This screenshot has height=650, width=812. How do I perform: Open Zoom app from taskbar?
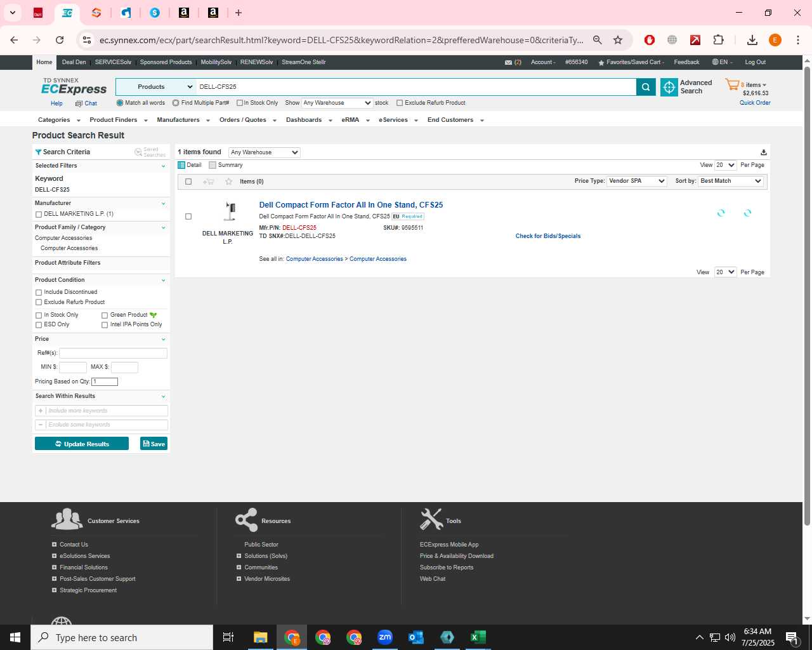pos(384,637)
